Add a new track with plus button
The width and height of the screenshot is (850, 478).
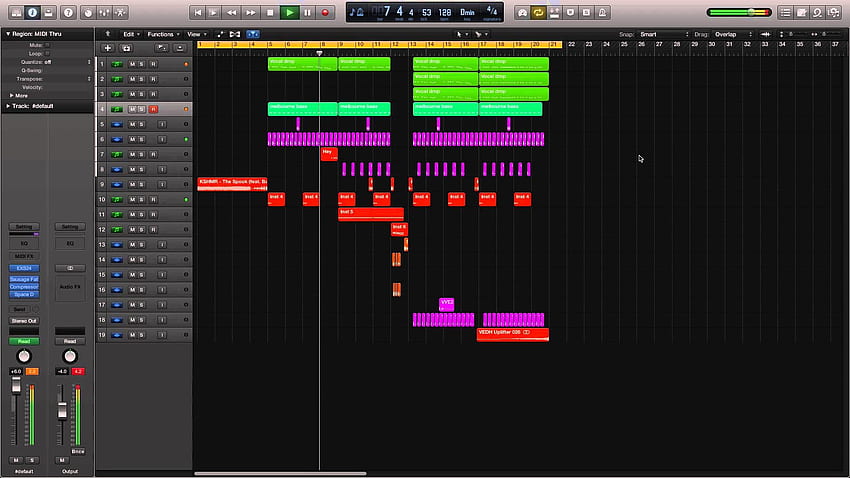click(x=107, y=48)
